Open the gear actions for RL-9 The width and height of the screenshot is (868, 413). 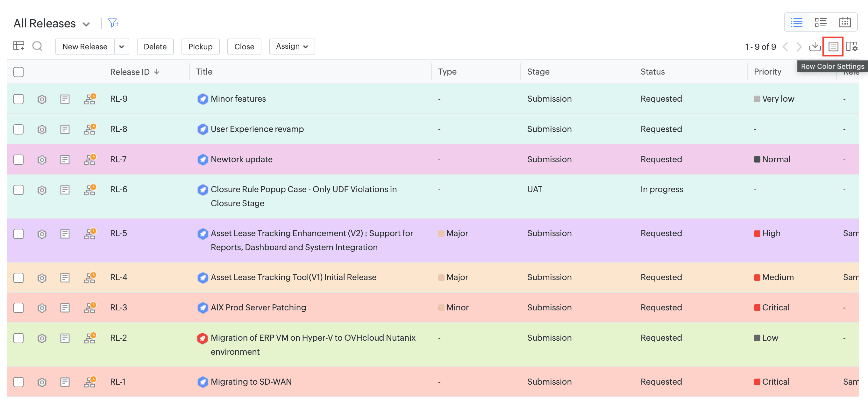coord(42,99)
